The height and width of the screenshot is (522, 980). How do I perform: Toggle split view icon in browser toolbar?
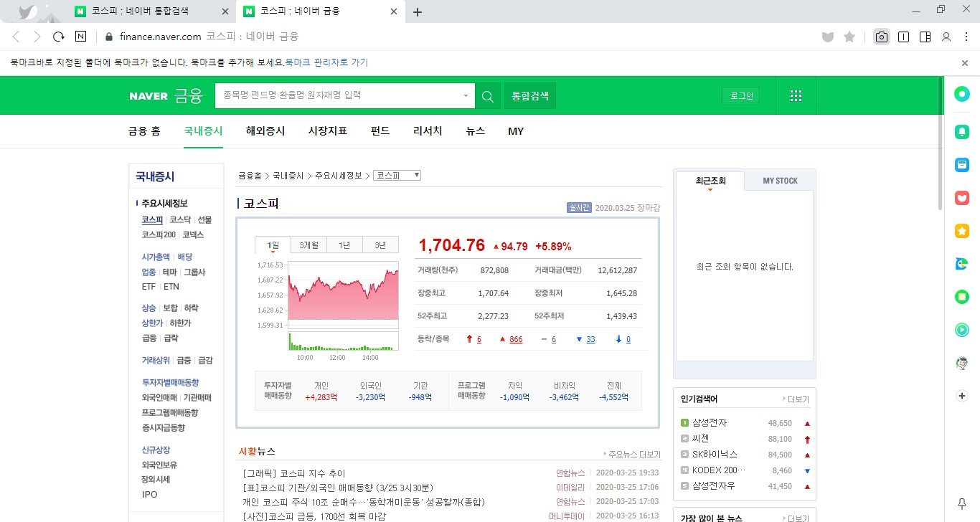[925, 37]
